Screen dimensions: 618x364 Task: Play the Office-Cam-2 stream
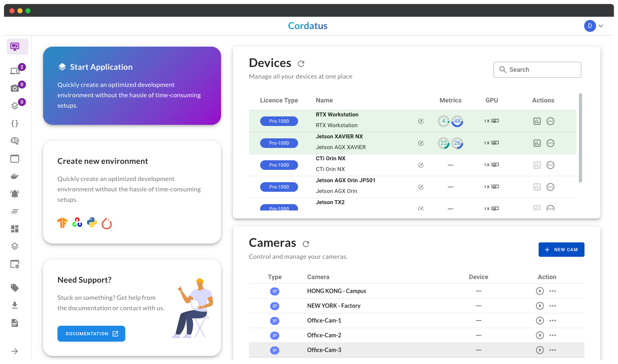(540, 335)
